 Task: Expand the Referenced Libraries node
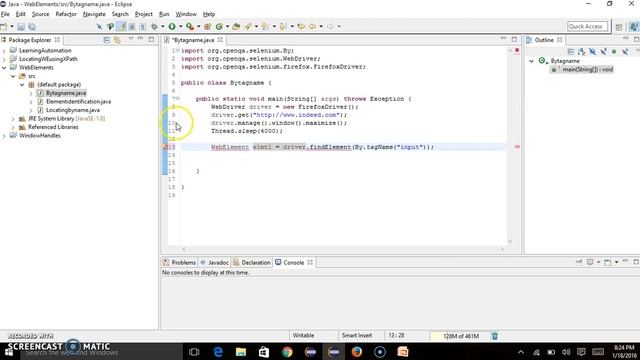tap(13, 127)
